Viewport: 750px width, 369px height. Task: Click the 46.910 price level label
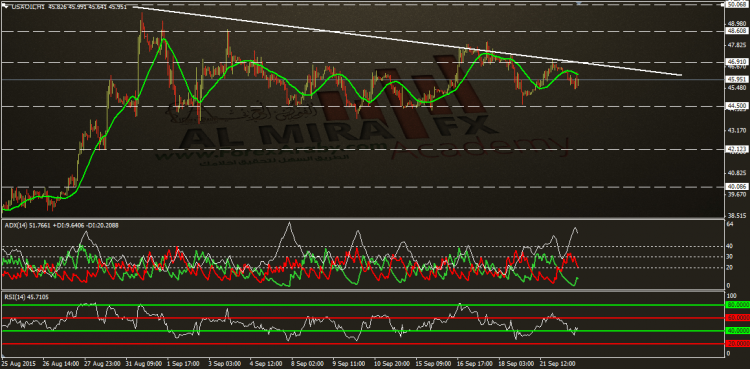736,62
